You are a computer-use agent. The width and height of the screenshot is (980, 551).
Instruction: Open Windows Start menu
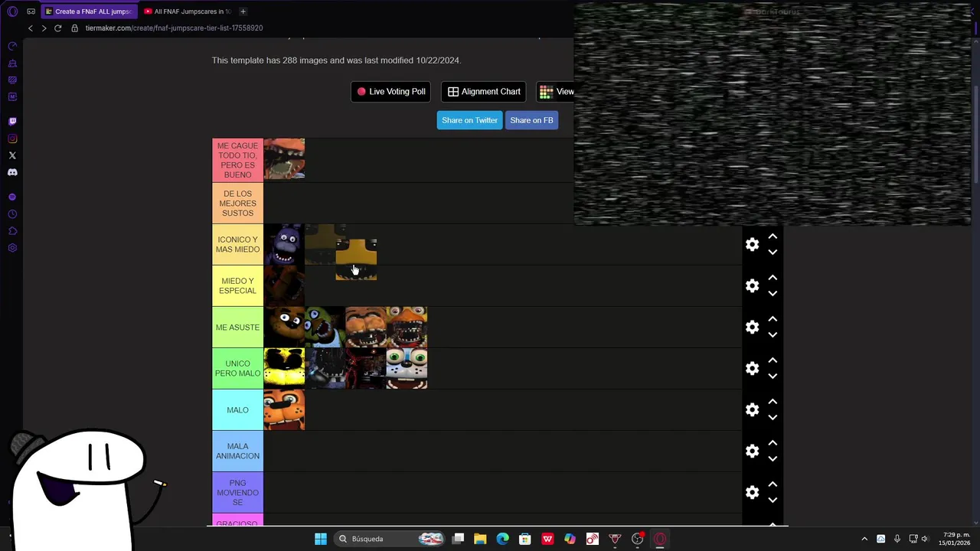[x=321, y=539]
